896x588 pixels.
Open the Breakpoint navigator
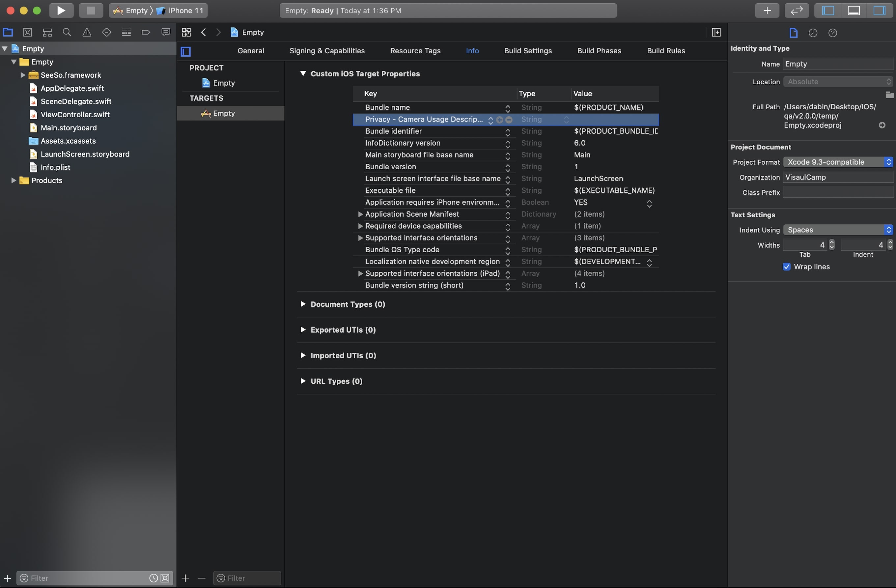146,32
